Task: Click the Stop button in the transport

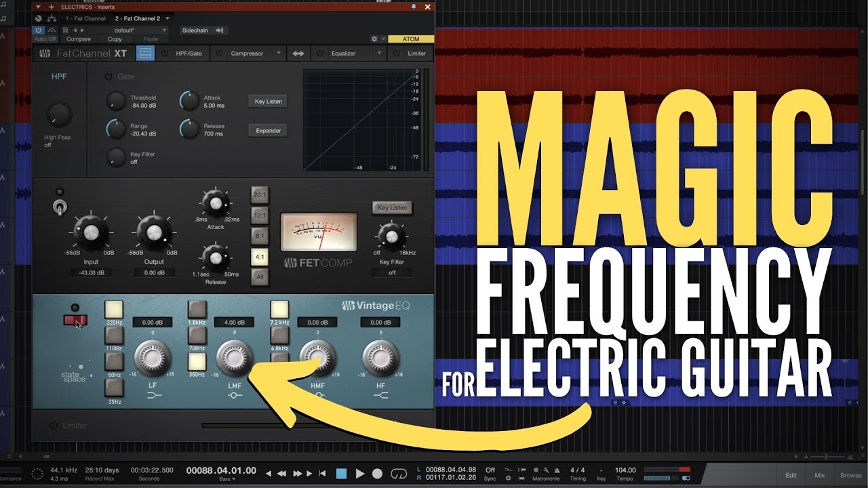Action: pos(342,474)
